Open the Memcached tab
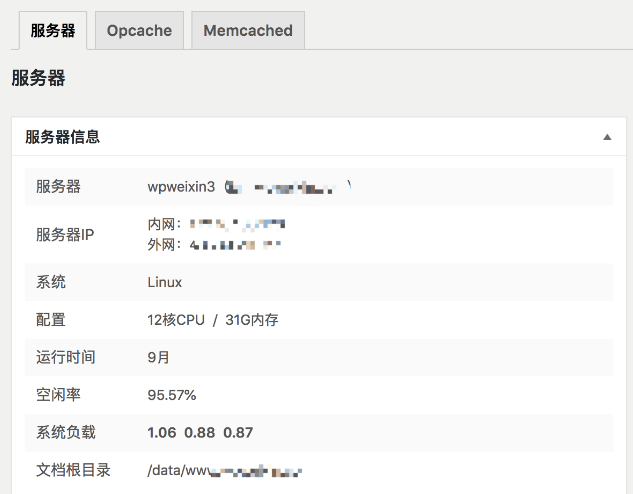This screenshot has height=494, width=633. [x=248, y=30]
